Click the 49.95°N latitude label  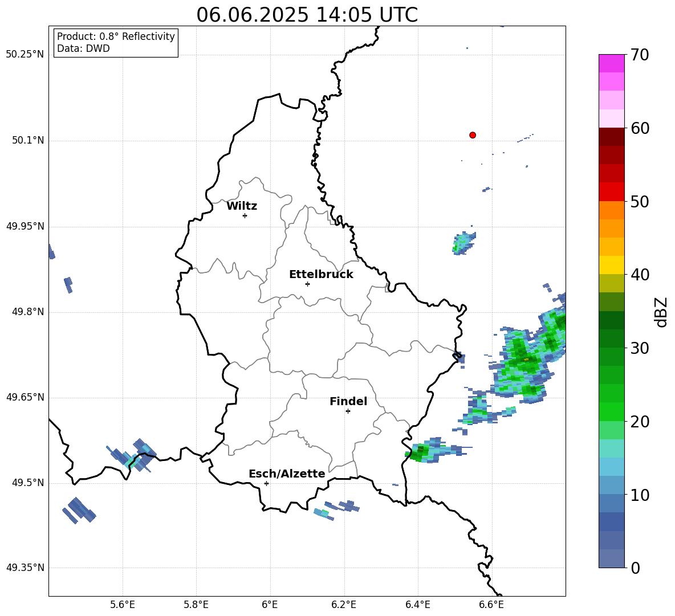click(25, 226)
